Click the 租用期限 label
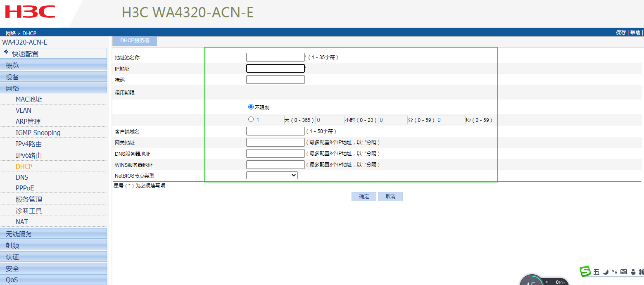644x285 pixels. pos(125,93)
